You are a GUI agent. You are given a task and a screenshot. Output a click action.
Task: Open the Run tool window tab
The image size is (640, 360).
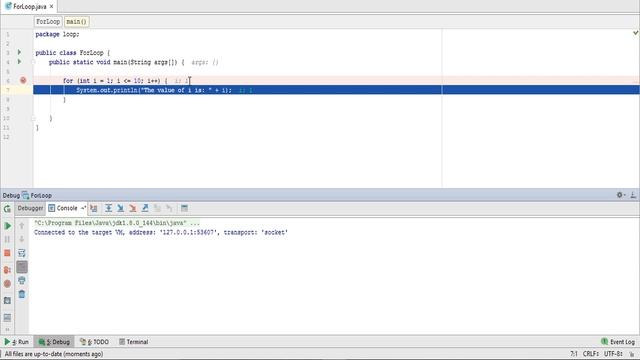pyautogui.click(x=17, y=342)
